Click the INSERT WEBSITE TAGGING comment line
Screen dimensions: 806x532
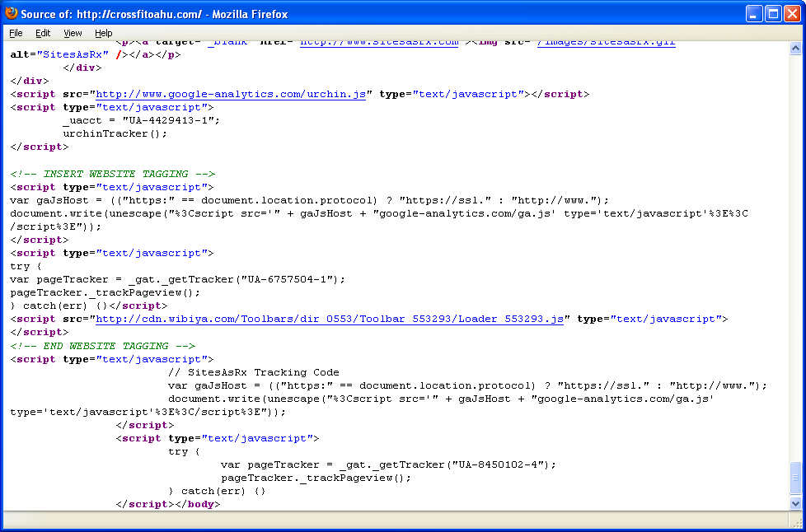(112, 174)
